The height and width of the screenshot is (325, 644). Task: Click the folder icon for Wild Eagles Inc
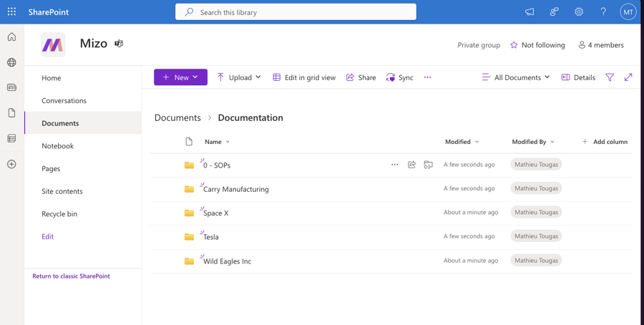(x=189, y=261)
